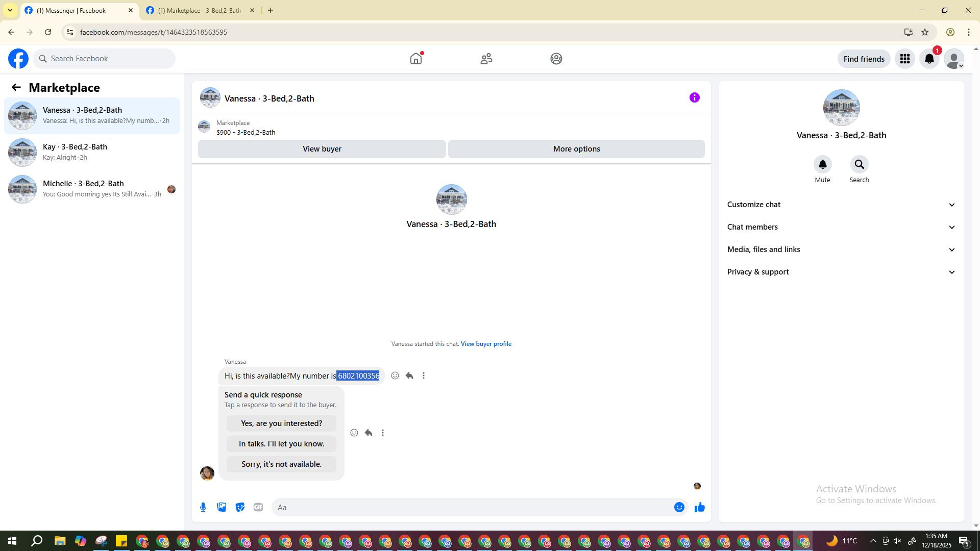Open emoji picker in message box

click(x=679, y=507)
